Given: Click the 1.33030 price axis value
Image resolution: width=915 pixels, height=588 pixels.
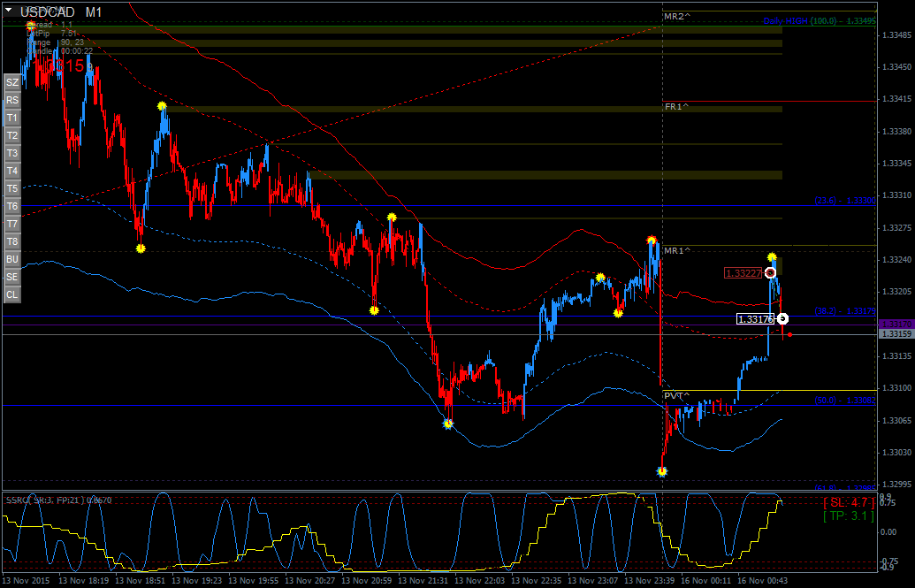Looking at the screenshot, I should click(897, 453).
